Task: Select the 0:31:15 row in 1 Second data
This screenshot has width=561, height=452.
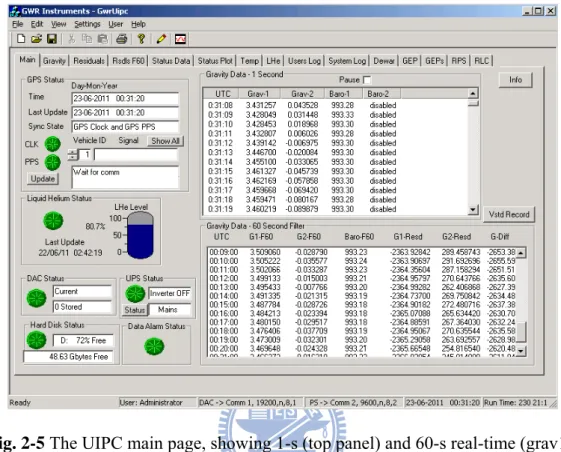Action: click(x=302, y=171)
